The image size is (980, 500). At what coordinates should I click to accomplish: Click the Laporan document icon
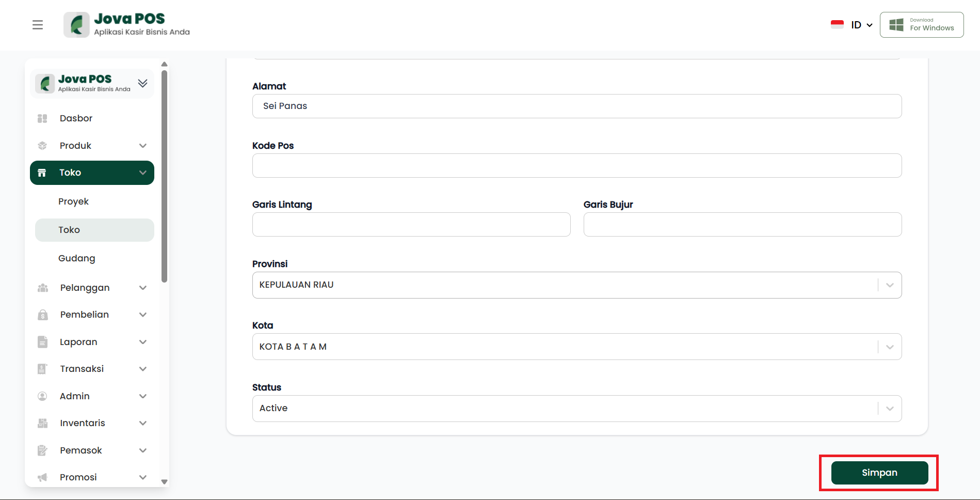pos(43,342)
